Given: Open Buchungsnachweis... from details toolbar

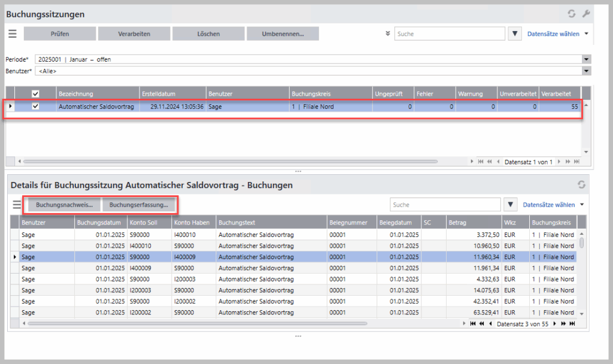Looking at the screenshot, I should (x=64, y=205).
